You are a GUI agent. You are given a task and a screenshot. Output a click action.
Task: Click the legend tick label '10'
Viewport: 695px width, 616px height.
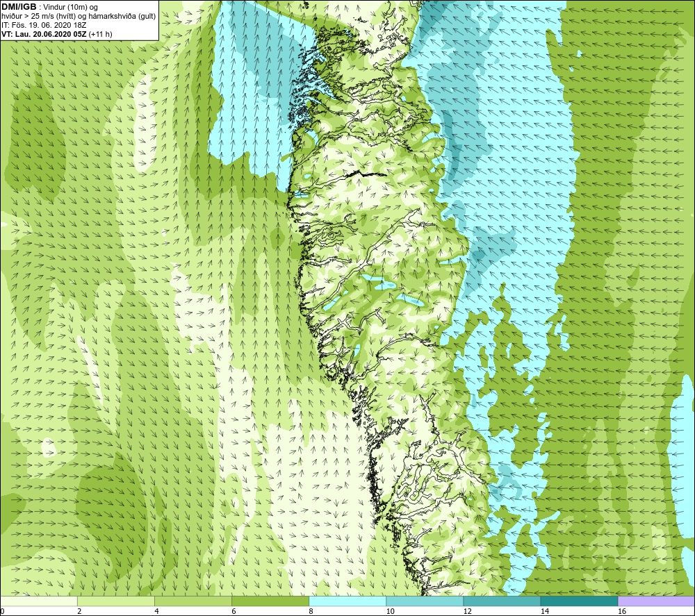point(390,611)
